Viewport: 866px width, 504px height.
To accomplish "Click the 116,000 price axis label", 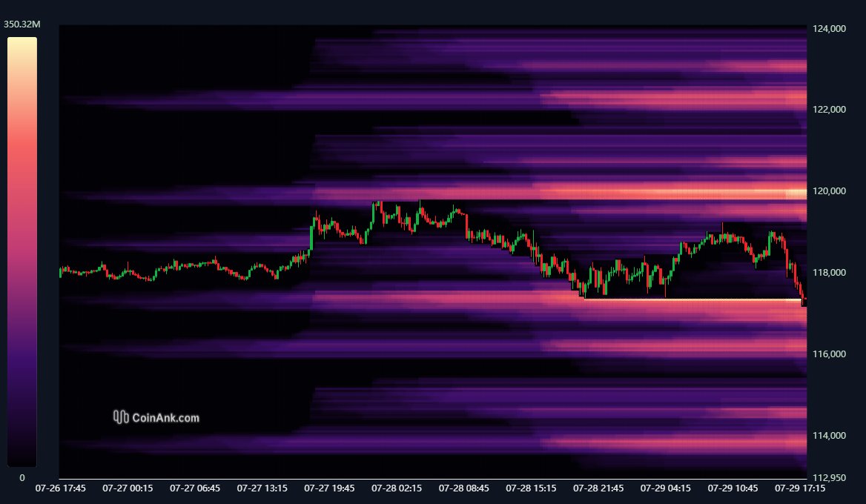I will [829, 354].
